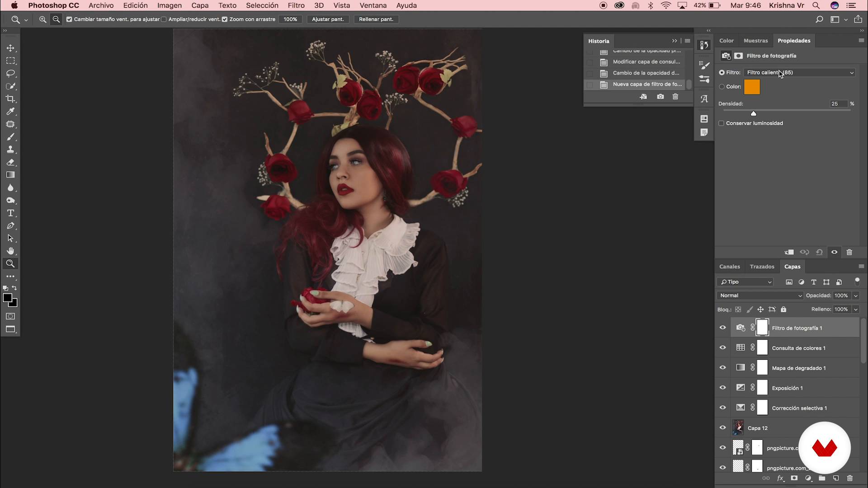Screen dimensions: 868x488
Task: Add layer style fx icon
Action: [780, 478]
